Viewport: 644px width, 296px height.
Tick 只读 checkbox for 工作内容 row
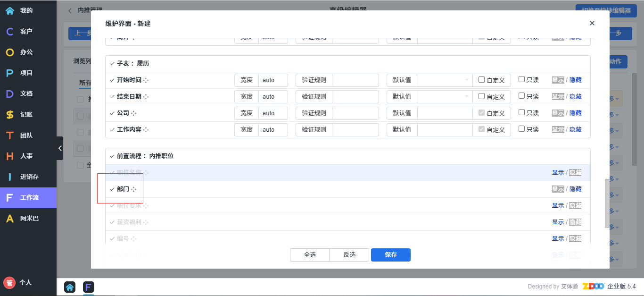521,129
